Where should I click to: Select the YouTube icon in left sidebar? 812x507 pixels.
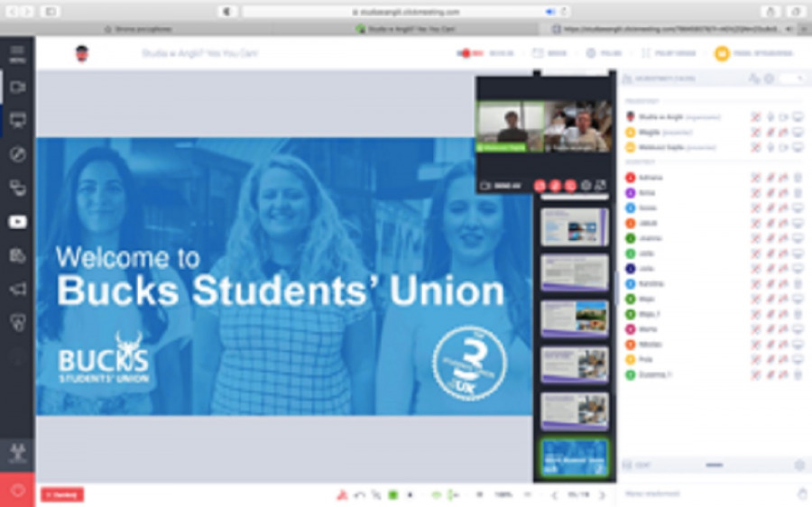click(18, 222)
